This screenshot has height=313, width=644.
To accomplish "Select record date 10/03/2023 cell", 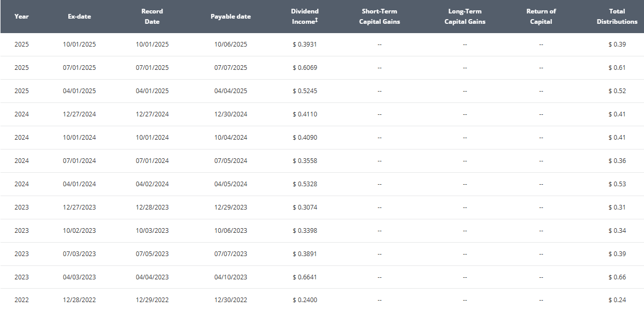I will point(152,231).
